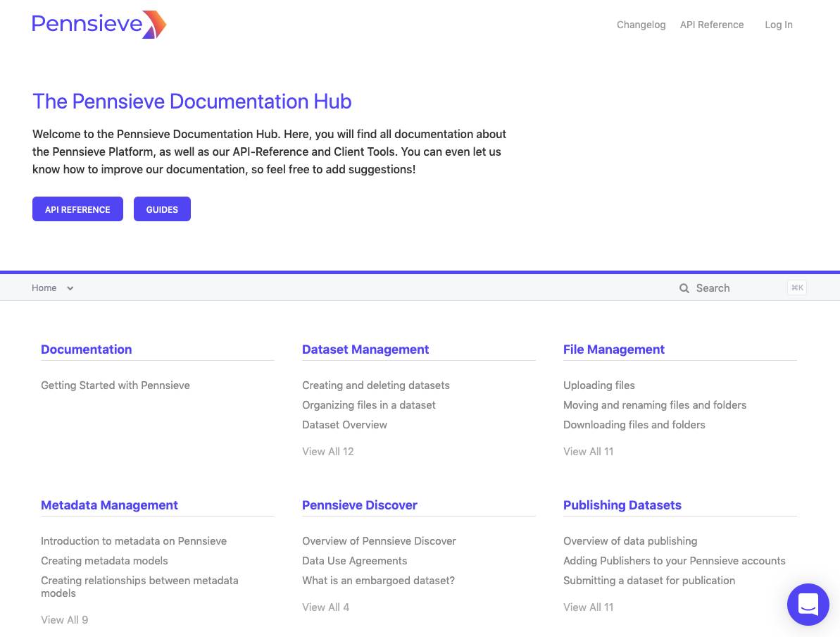The height and width of the screenshot is (637, 840).
Task: Open API Reference in top navigation
Action: 711,25
